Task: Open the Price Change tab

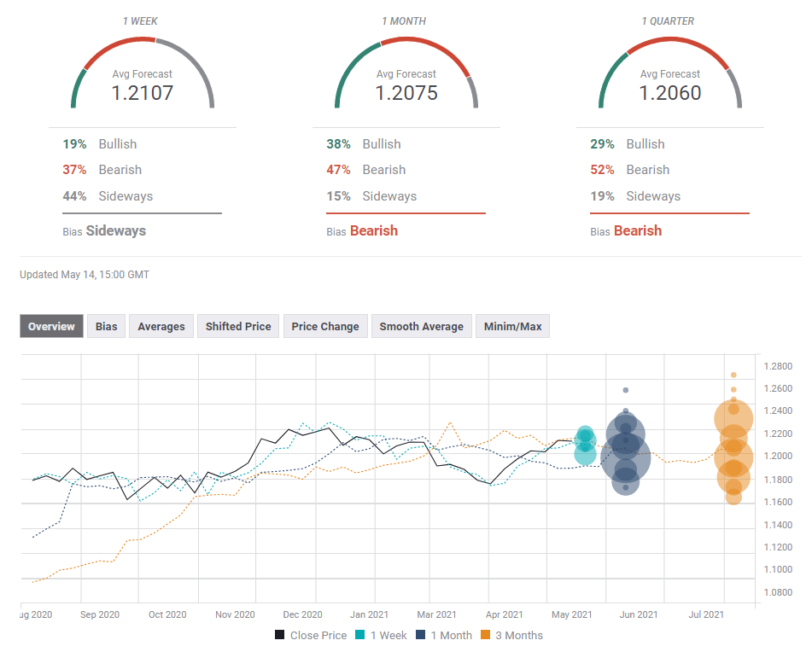Action: [324, 326]
